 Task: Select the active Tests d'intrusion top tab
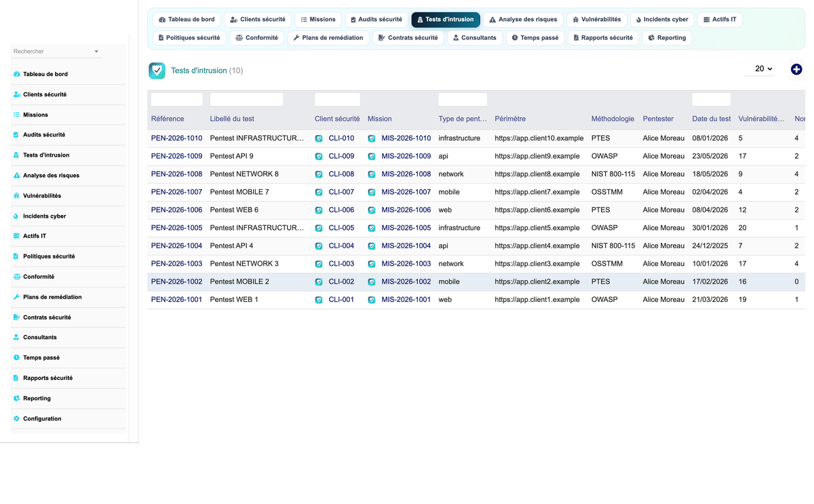click(x=446, y=20)
